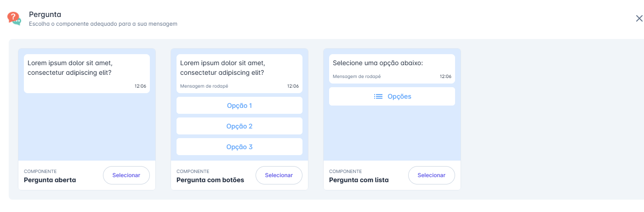Click the Pergunta aberta card label

pos(50,180)
